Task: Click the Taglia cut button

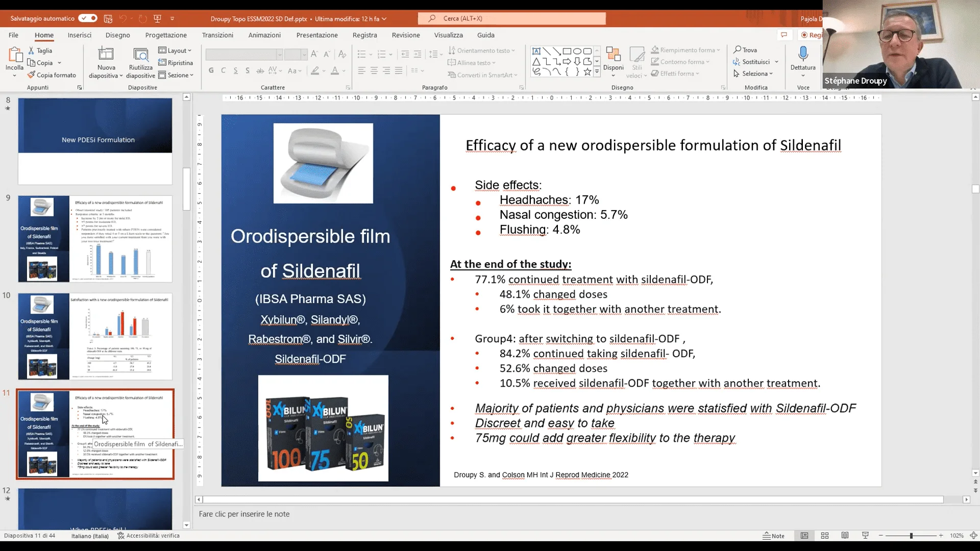Action: click(40, 51)
